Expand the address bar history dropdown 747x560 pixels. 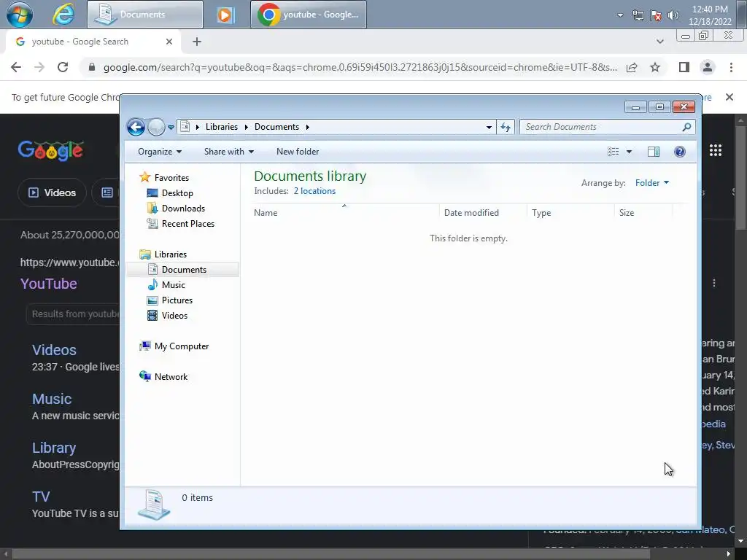click(x=489, y=127)
